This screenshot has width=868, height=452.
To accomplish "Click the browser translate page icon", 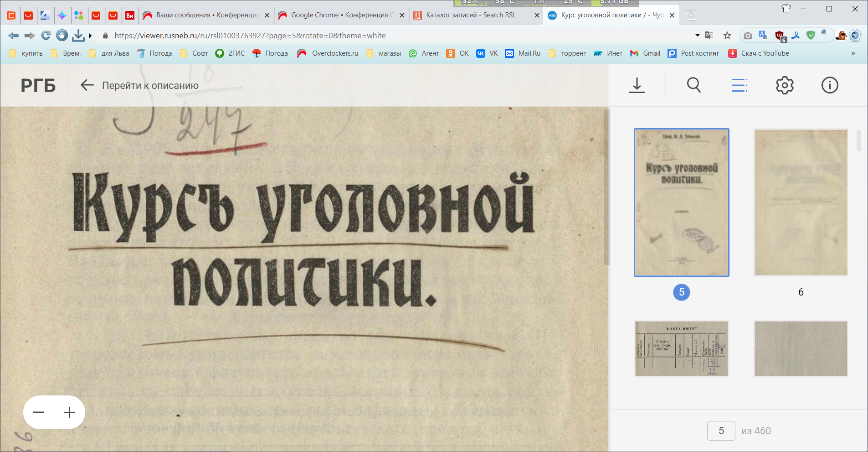I will [709, 36].
